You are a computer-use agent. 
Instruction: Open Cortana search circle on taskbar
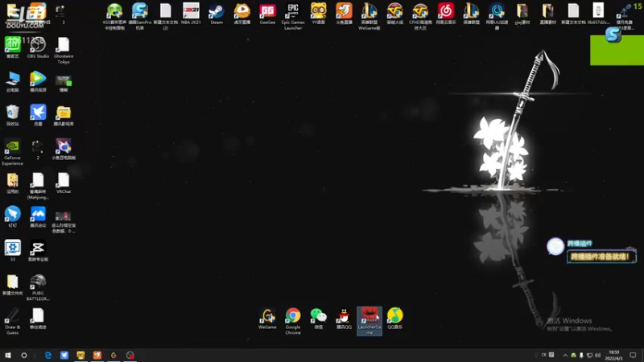pos(24,355)
